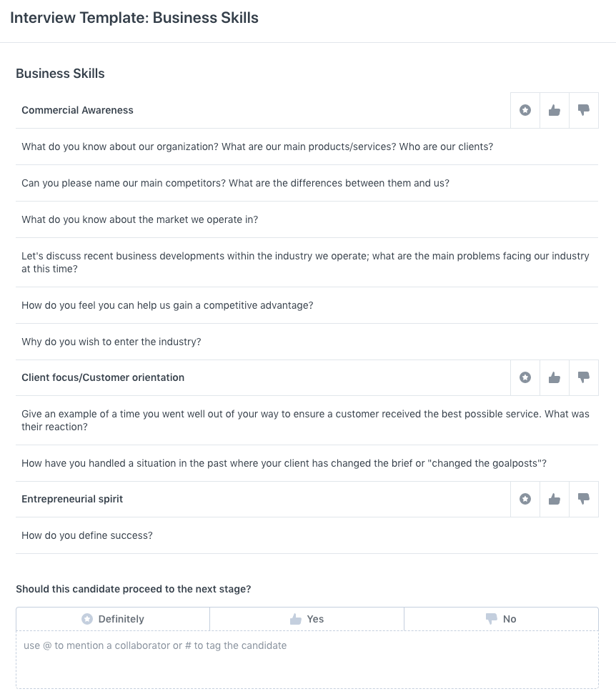Thumbs up the Client focus/Customer orientation section

tap(555, 377)
